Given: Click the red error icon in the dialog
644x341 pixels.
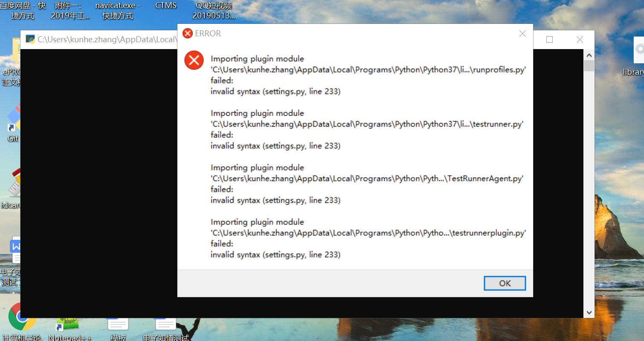Looking at the screenshot, I should [194, 60].
